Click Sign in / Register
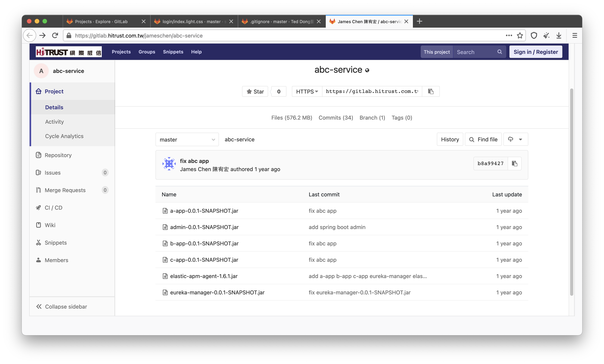Screen dimensions: 604x364 point(536,52)
